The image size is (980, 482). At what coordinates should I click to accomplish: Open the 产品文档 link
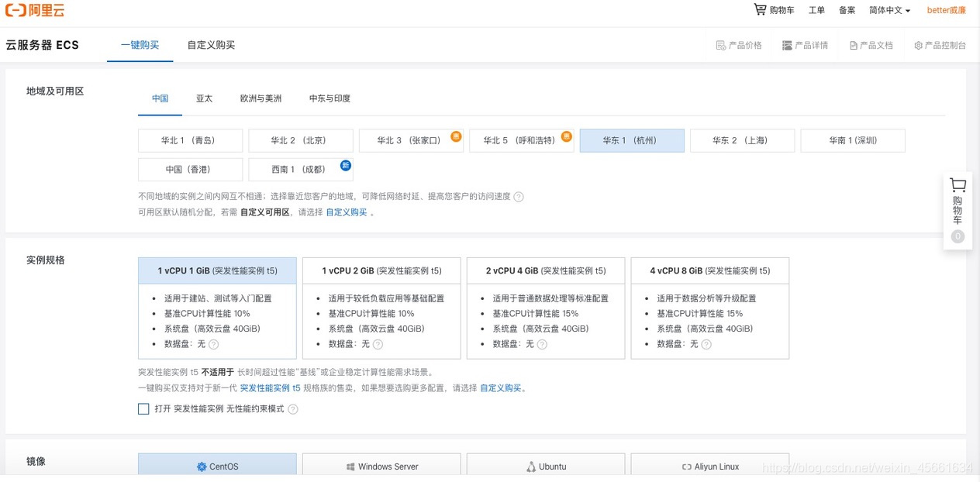pos(871,46)
